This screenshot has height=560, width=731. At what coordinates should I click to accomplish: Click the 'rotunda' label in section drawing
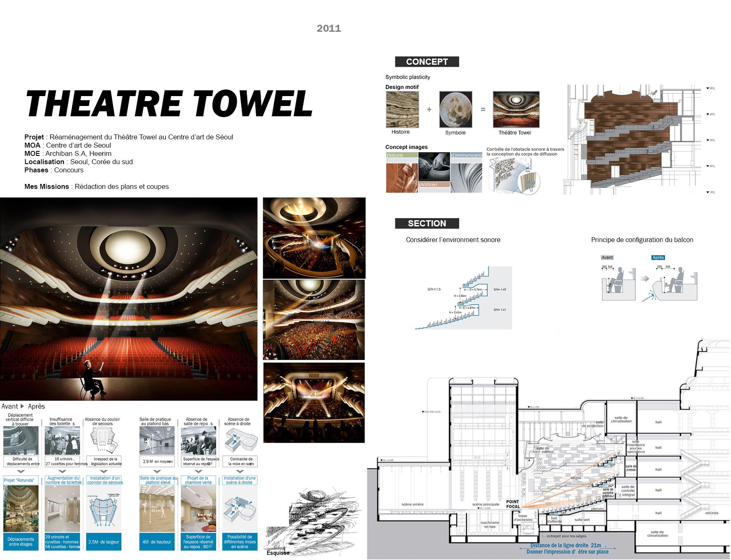712,513
